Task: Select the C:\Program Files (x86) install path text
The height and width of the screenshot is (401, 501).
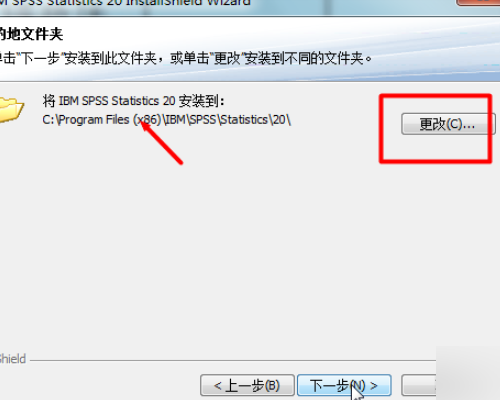Action: (167, 119)
